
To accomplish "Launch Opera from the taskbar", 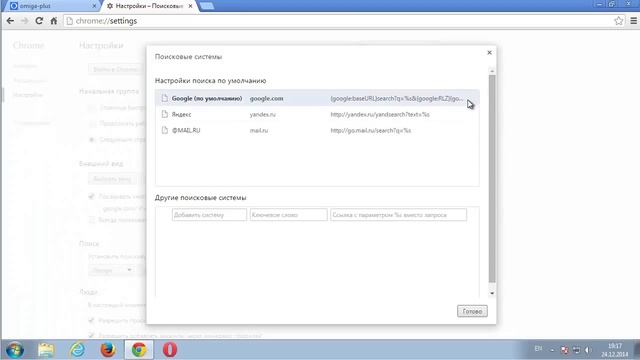I will [x=170, y=350].
